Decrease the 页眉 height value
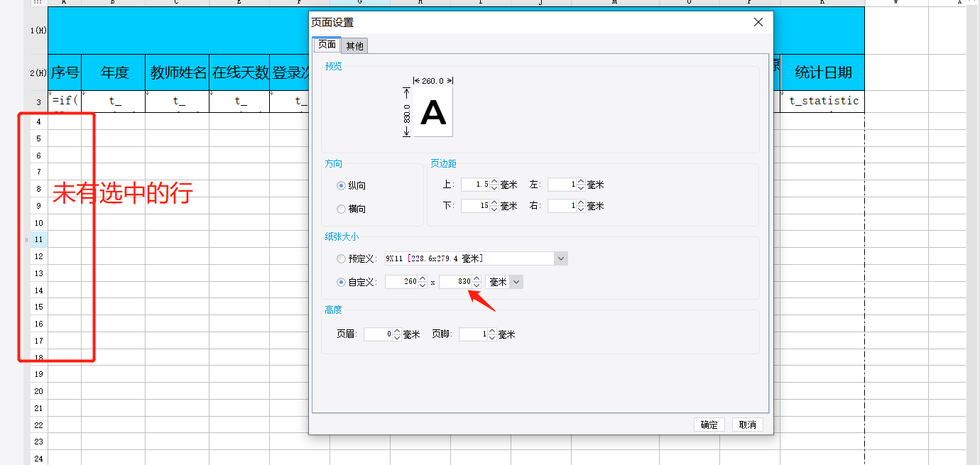Image resolution: width=980 pixels, height=465 pixels. coord(398,338)
